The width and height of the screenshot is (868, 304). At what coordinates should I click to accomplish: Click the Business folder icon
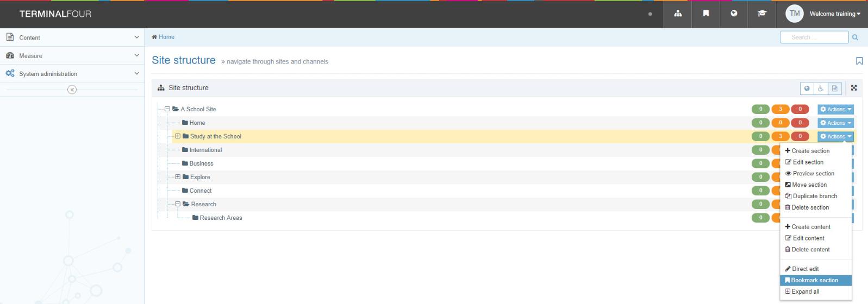[x=185, y=163]
